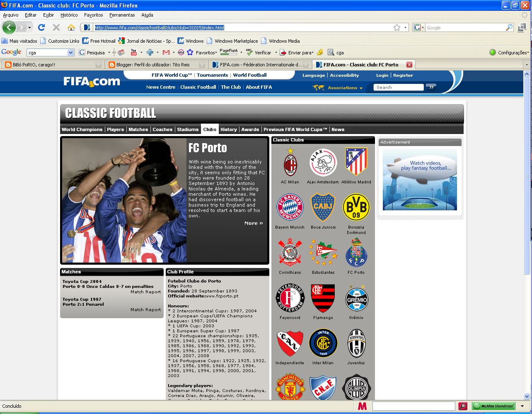Expand the URL bar history dropdown
This screenshot has height=414, width=532.
click(405, 28)
